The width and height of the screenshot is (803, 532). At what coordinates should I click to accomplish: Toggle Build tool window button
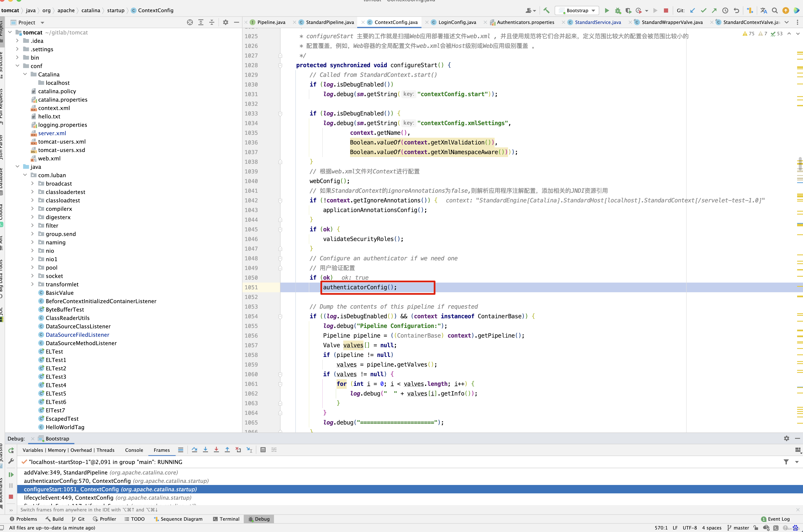click(x=54, y=519)
